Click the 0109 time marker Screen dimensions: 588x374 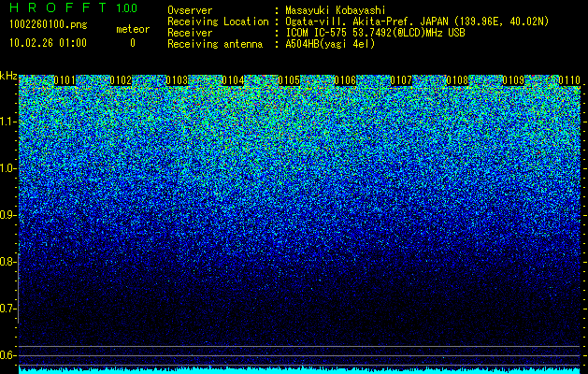coord(513,80)
